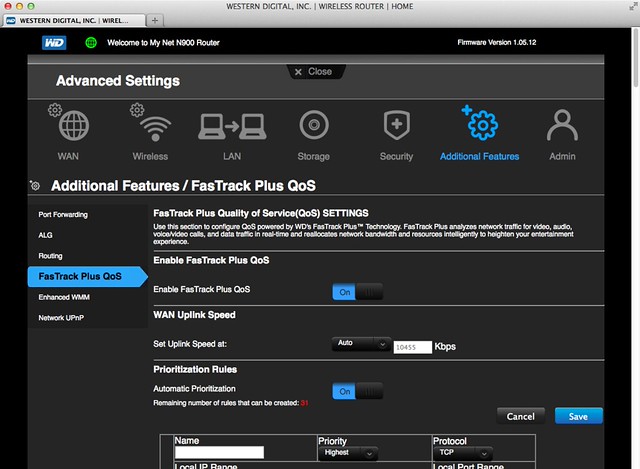Expand the Uplink Speed Auto dropdown

click(361, 344)
